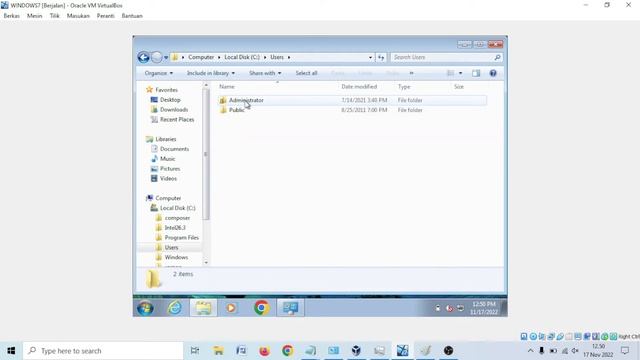The width and height of the screenshot is (640, 360).
Task: Open Windows folder in navigation tree
Action: click(176, 257)
